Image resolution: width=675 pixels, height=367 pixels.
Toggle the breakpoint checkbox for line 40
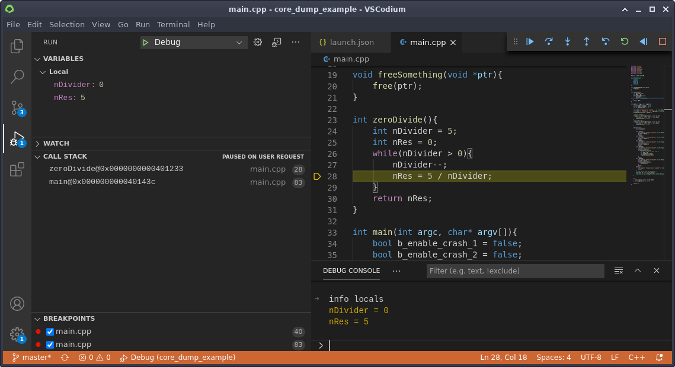[50, 332]
